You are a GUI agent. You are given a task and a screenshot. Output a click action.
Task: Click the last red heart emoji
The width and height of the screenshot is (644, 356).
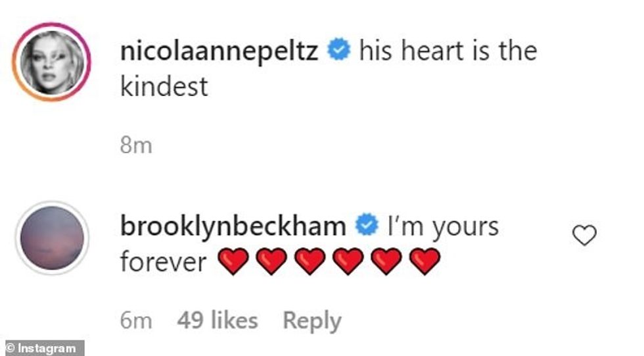424,263
